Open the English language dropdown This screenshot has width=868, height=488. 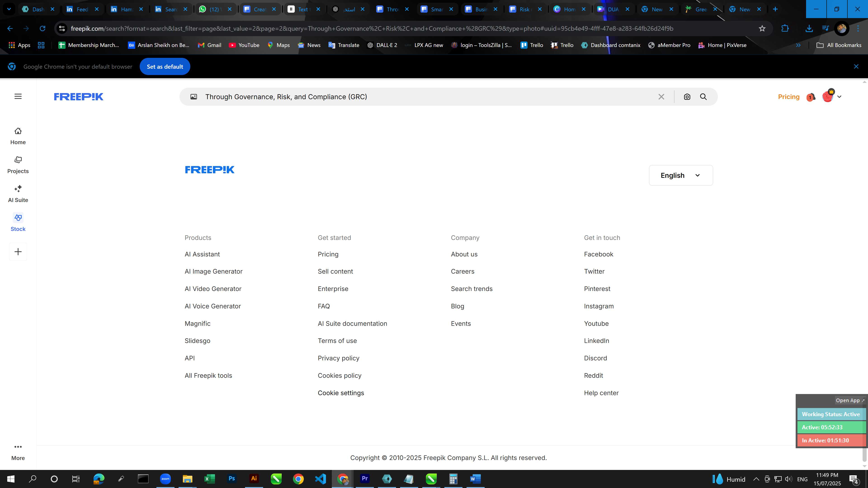[x=681, y=175]
